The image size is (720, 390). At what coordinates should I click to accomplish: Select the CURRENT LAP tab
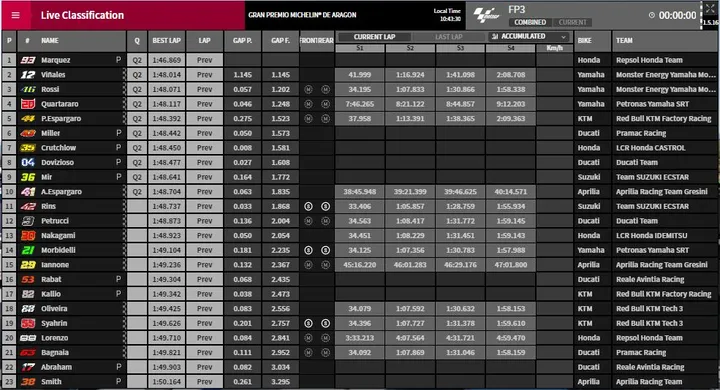click(x=374, y=37)
